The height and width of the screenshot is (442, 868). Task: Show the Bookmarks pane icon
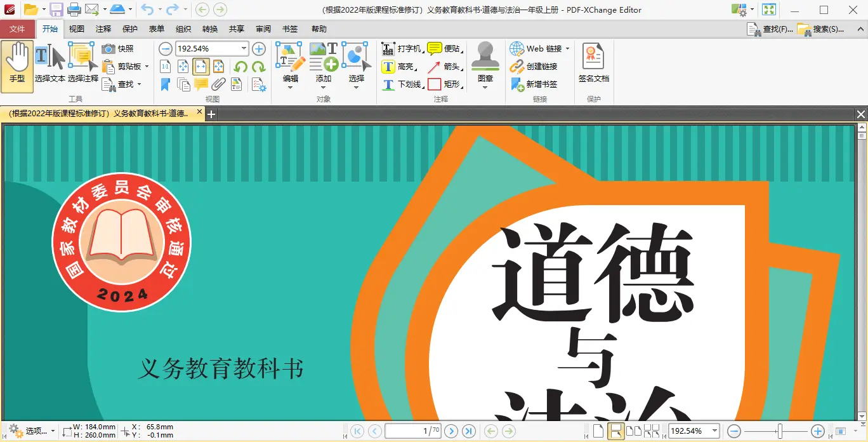click(x=166, y=84)
